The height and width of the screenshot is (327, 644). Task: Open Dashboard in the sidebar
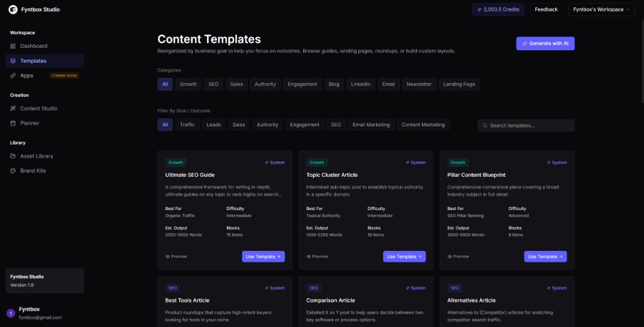[45, 46]
